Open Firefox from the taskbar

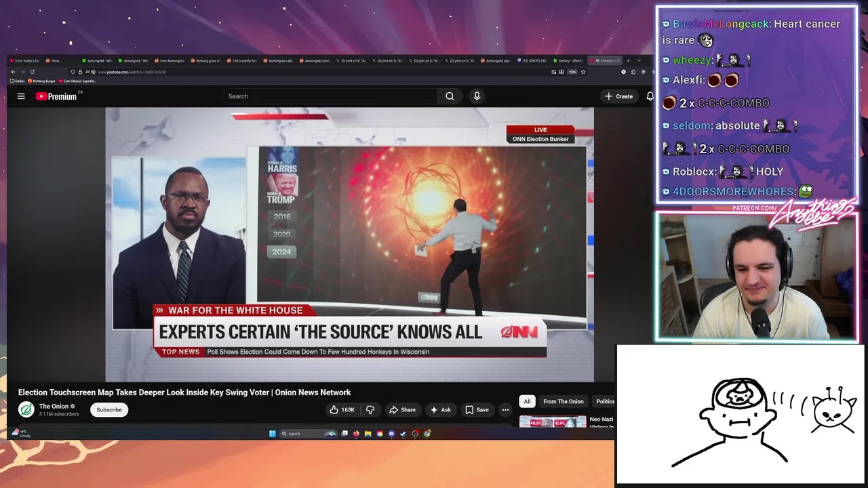coord(356,434)
